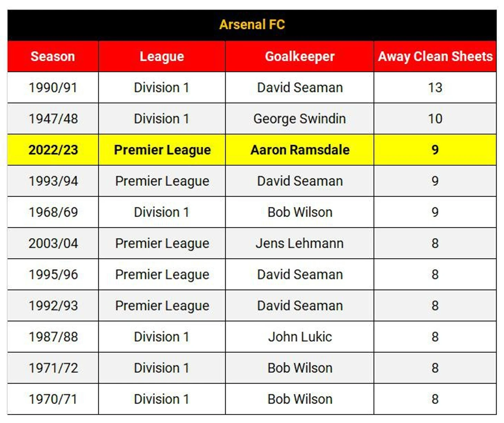Viewport: 504px width, 423px height.
Task: Click the 1971/72 season cell
Action: (x=53, y=368)
